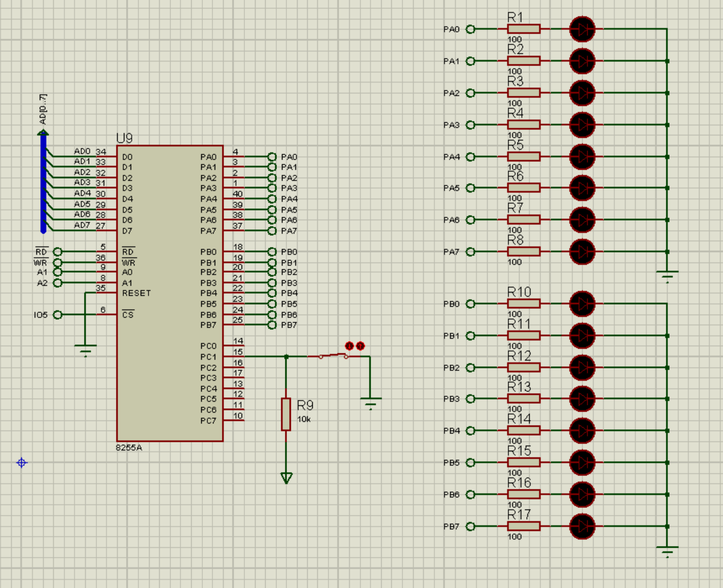Select resistor R8 on the PA7 line
This screenshot has height=588, width=723.
[x=523, y=251]
